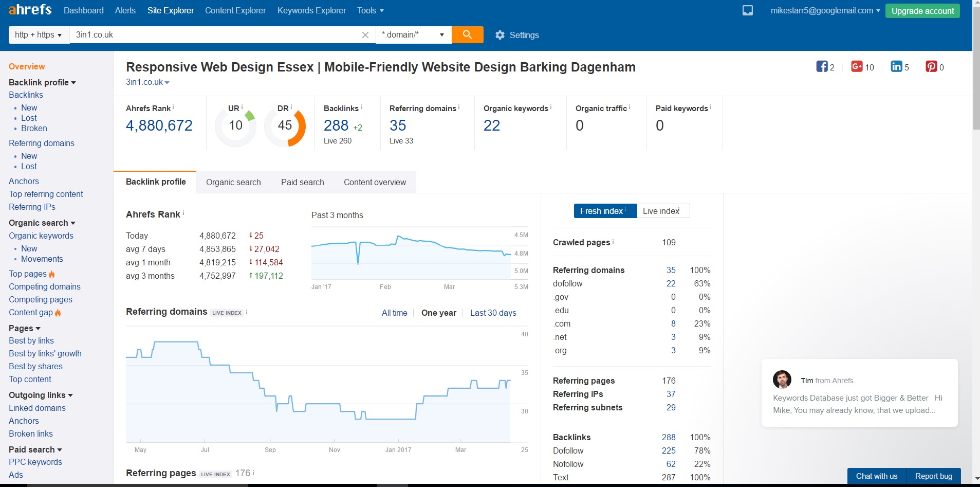Switch to the Content overview tab
Viewport: 980px width, 487px height.
[x=375, y=182]
